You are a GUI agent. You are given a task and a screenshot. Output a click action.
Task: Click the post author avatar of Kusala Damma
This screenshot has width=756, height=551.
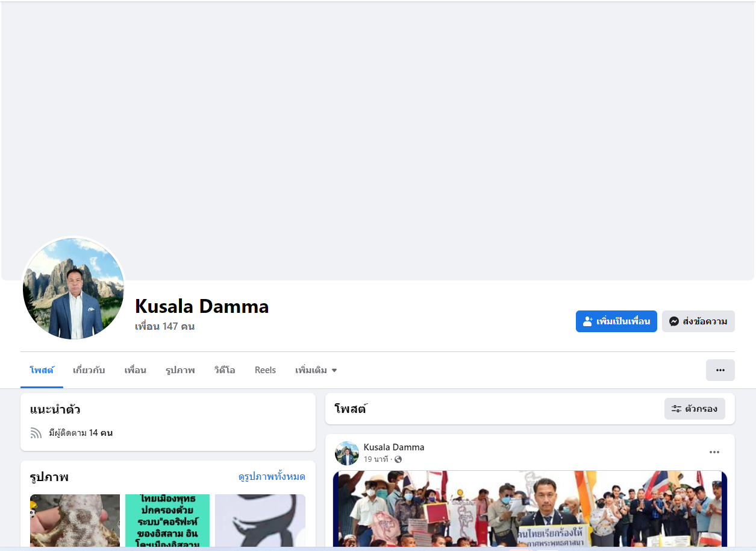click(x=347, y=453)
